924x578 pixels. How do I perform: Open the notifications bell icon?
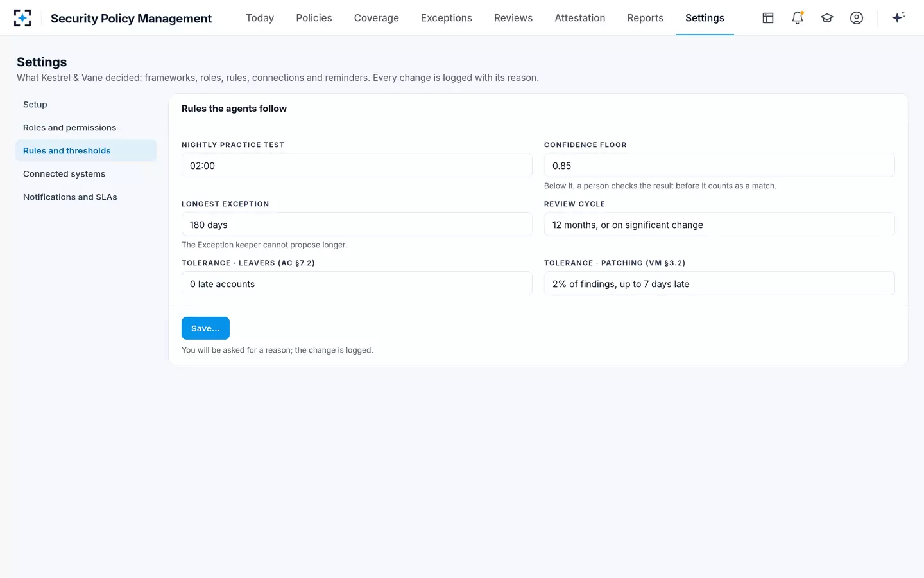[798, 18]
